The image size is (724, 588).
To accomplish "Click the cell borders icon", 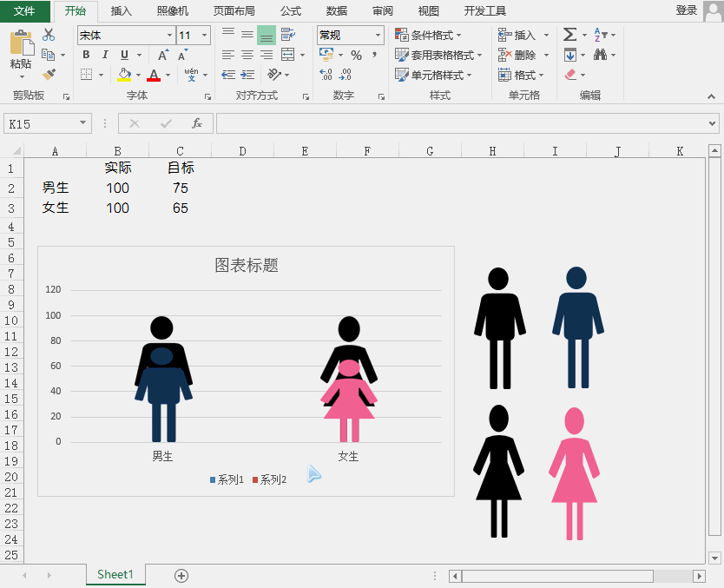I will click(86, 75).
